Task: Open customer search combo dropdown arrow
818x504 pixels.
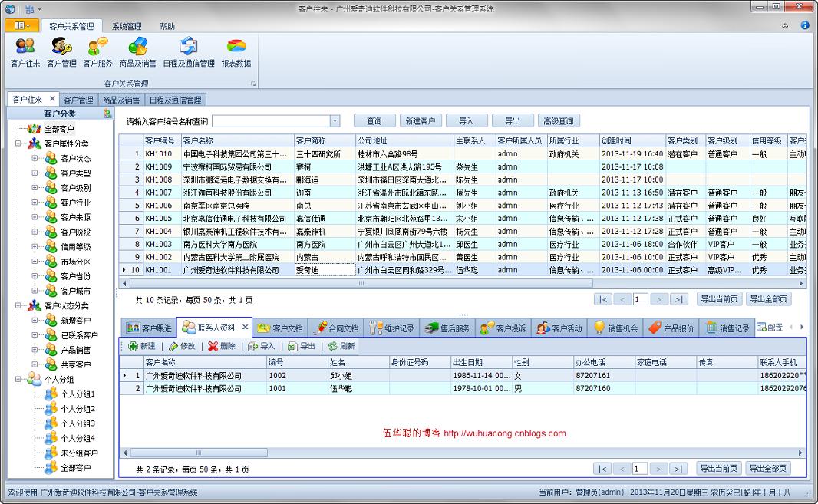Action: [335, 121]
